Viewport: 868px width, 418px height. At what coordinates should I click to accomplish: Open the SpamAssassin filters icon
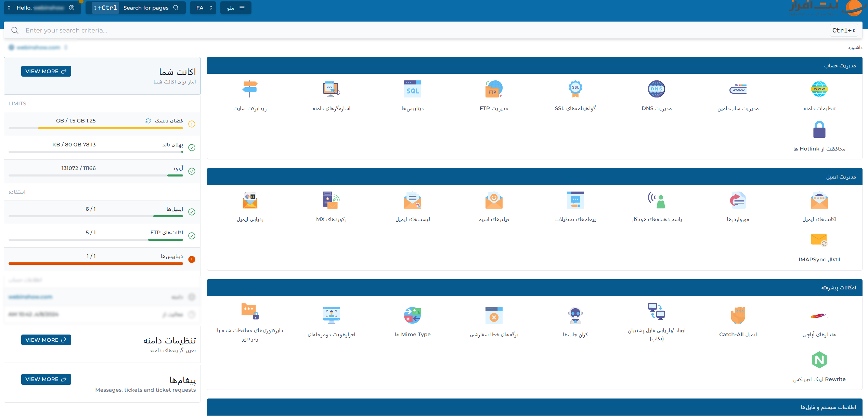[494, 200]
